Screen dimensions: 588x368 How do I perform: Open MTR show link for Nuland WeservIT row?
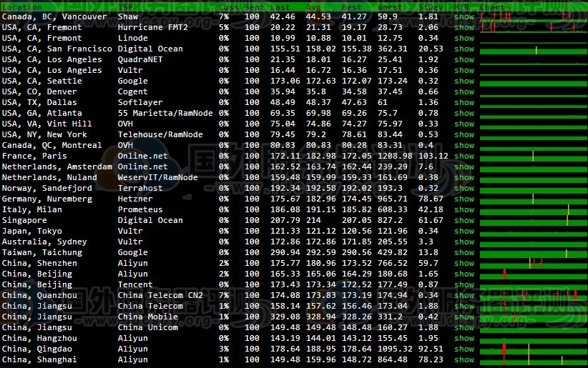pyautogui.click(x=464, y=177)
